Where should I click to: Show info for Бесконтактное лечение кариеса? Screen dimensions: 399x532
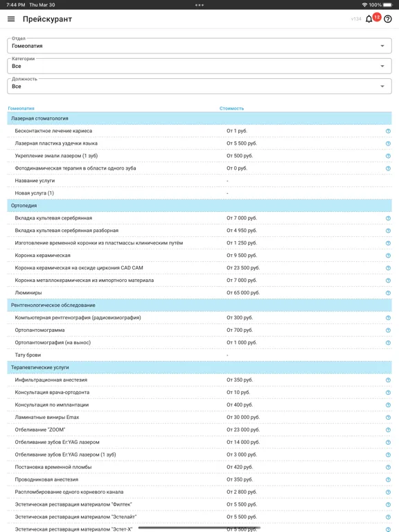tap(388, 131)
